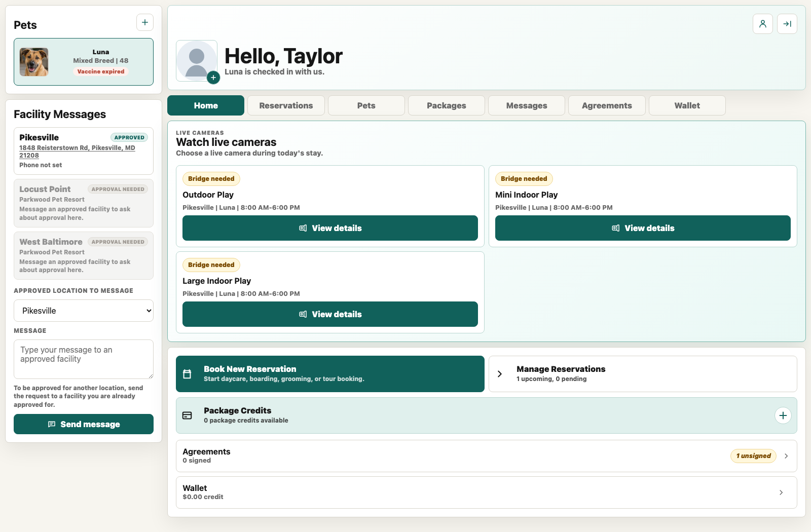This screenshot has width=811, height=532.
Task: Click Bridge needed badge on Mini Indoor Play
Action: click(x=524, y=179)
